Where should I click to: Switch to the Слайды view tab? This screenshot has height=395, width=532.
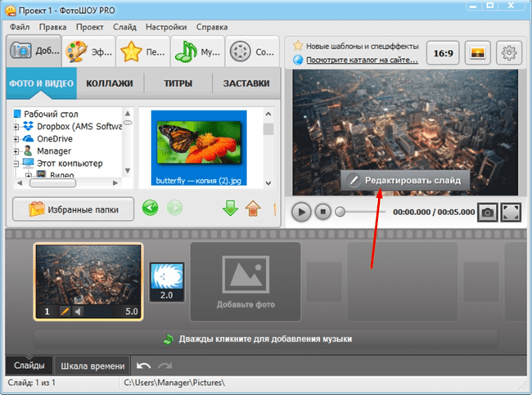(29, 366)
